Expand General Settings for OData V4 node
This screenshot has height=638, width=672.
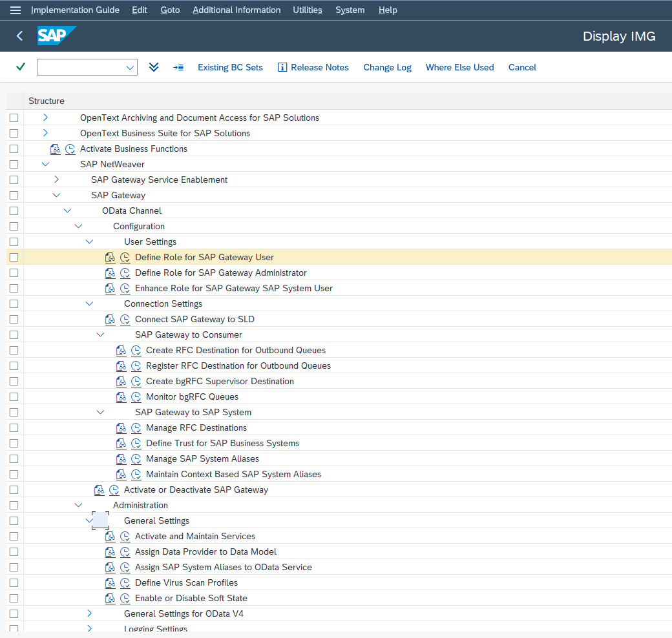(x=89, y=613)
